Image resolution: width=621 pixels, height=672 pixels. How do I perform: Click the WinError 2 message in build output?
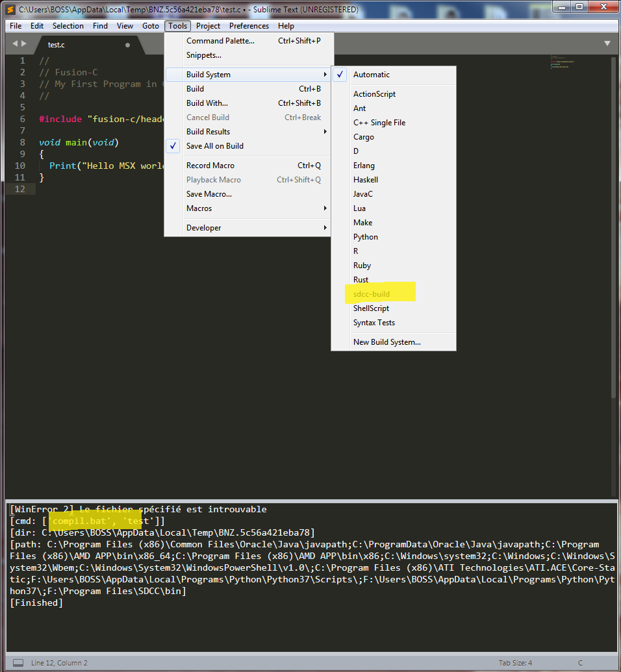pos(138,509)
